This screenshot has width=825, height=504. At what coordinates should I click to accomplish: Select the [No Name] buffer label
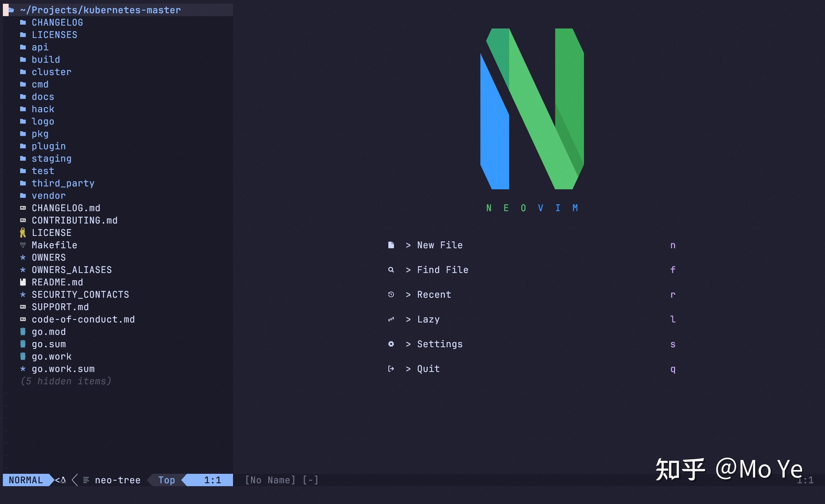270,480
